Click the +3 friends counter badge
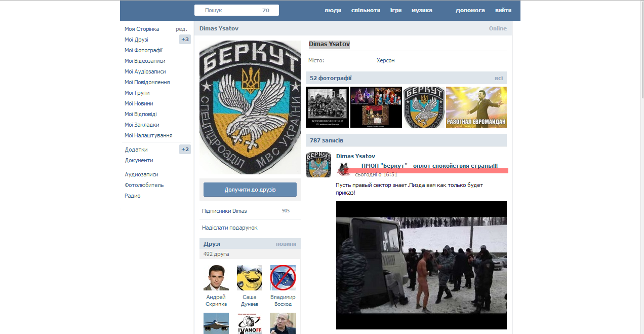 point(185,40)
